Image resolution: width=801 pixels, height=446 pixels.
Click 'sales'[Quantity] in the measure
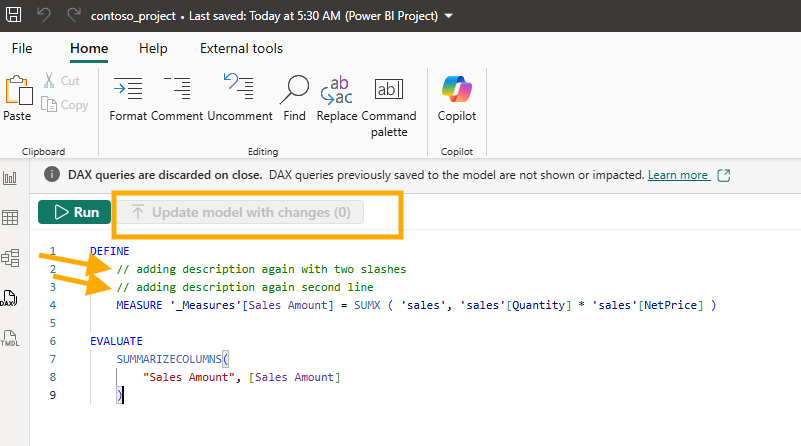tap(515, 305)
